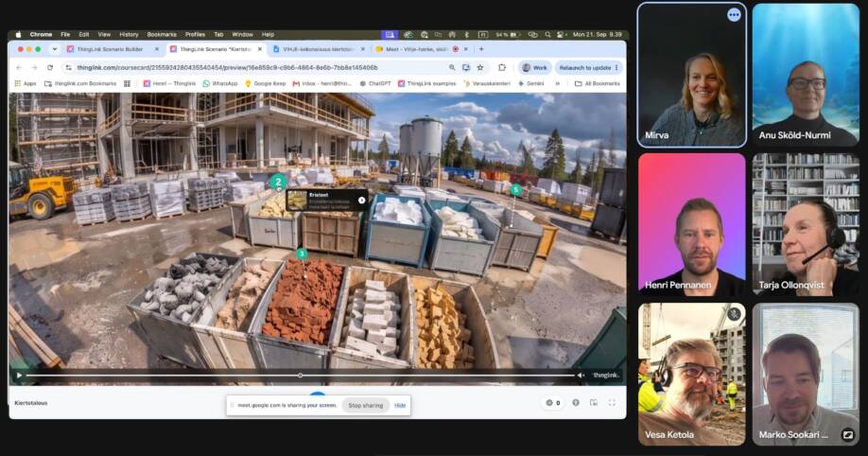Image resolution: width=868 pixels, height=456 pixels.
Task: Click hotspot number 3 above red bricks
Action: pos(302,254)
